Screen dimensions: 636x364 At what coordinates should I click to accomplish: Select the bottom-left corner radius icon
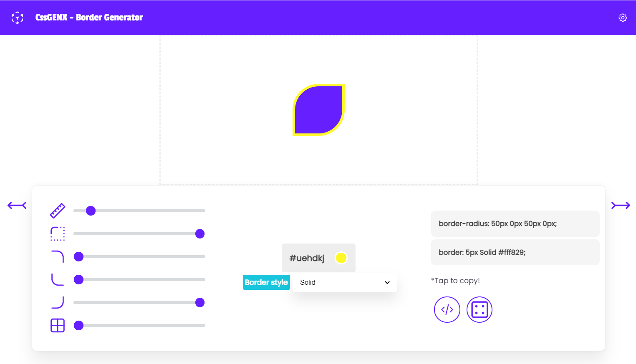pos(58,279)
